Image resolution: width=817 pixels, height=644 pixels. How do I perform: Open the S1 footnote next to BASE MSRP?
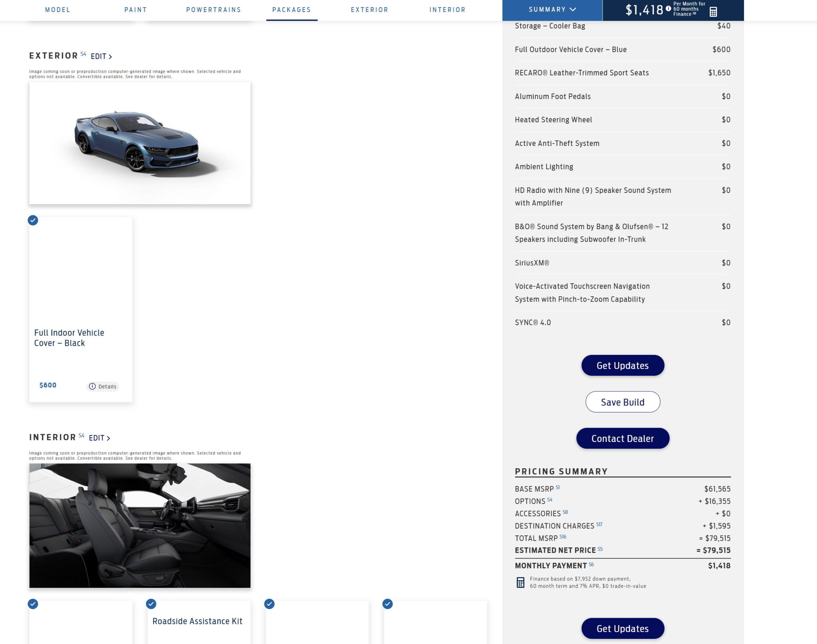coord(558,486)
